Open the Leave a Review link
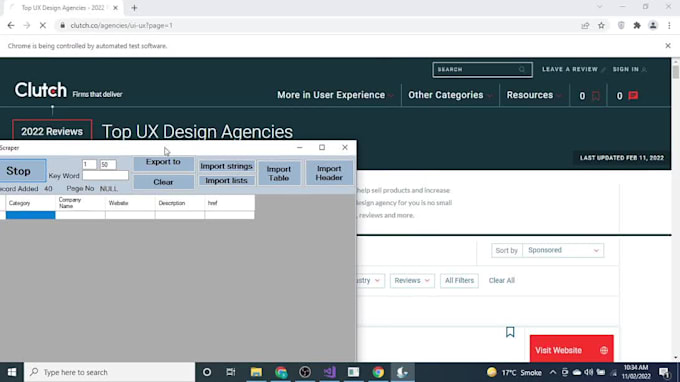The width and height of the screenshot is (680, 382). 573,69
